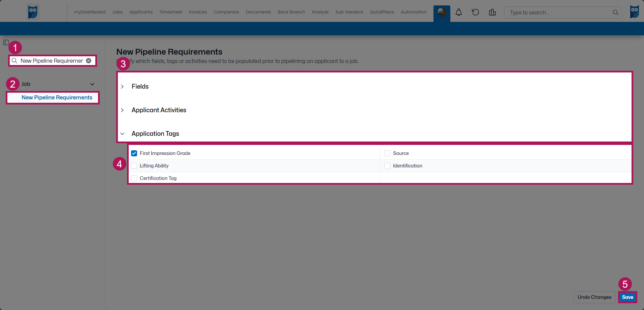Collapse the Application Tags chevron
Image resolution: width=644 pixels, height=310 pixels.
122,134
